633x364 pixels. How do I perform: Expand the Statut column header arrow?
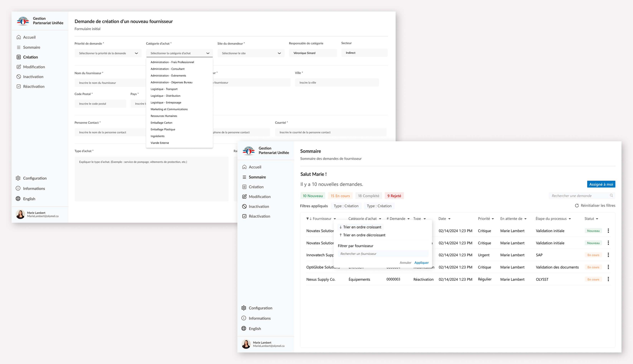pyautogui.click(x=597, y=219)
